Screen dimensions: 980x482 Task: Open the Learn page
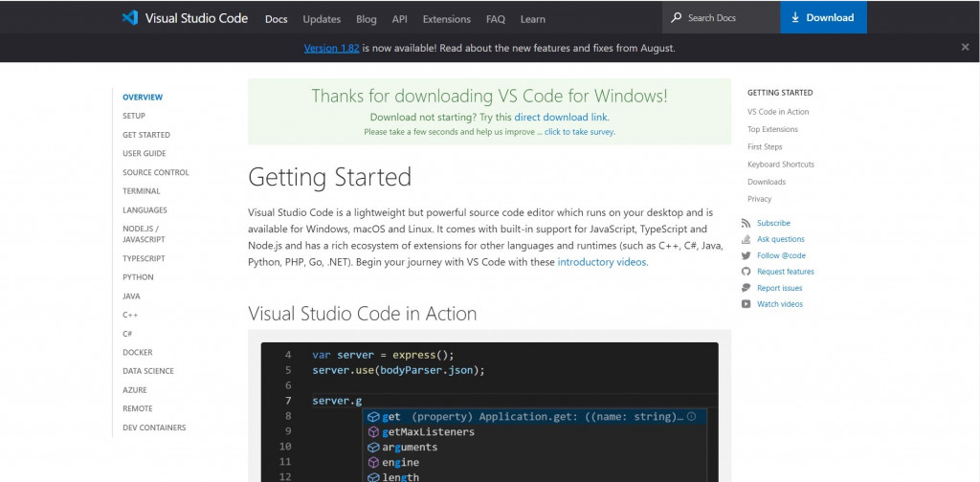click(532, 19)
